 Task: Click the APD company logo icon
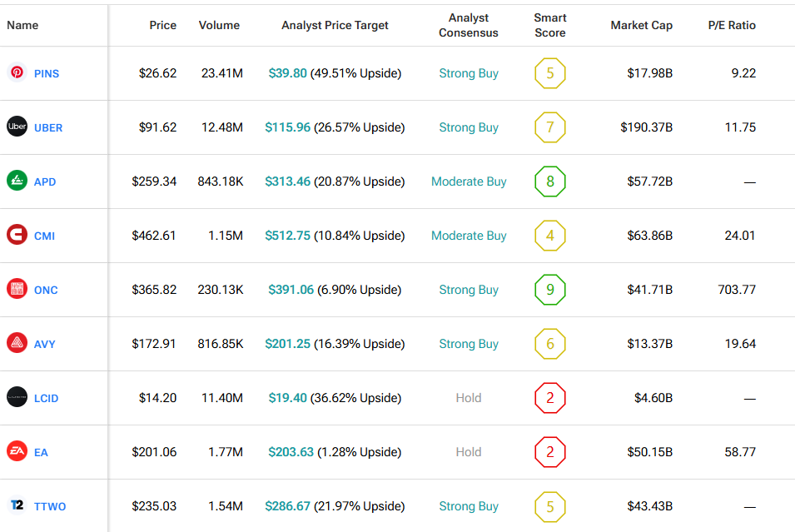[x=17, y=181]
